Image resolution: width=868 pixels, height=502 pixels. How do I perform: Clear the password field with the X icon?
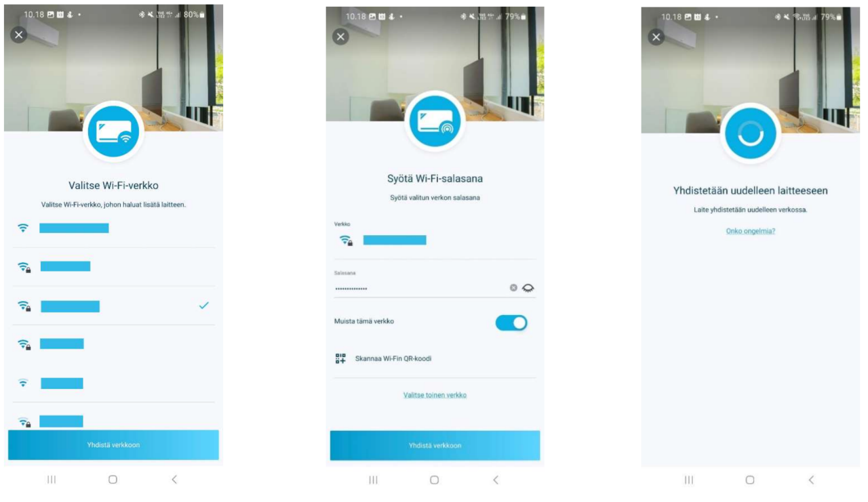[513, 288]
